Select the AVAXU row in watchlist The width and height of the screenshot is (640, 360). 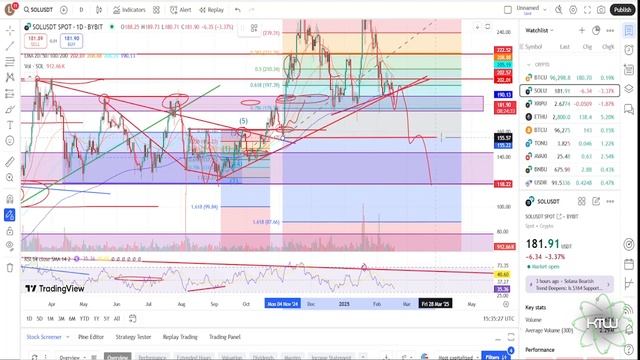[x=570, y=156]
